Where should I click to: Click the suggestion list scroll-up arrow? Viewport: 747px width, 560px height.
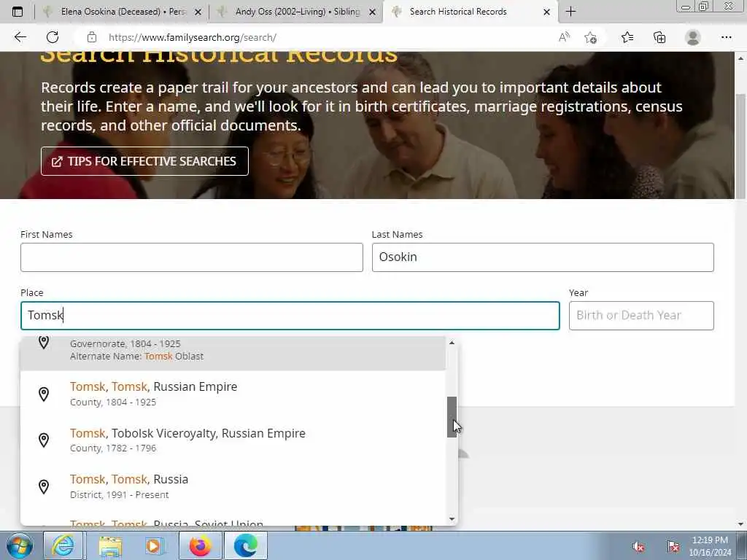(x=452, y=343)
